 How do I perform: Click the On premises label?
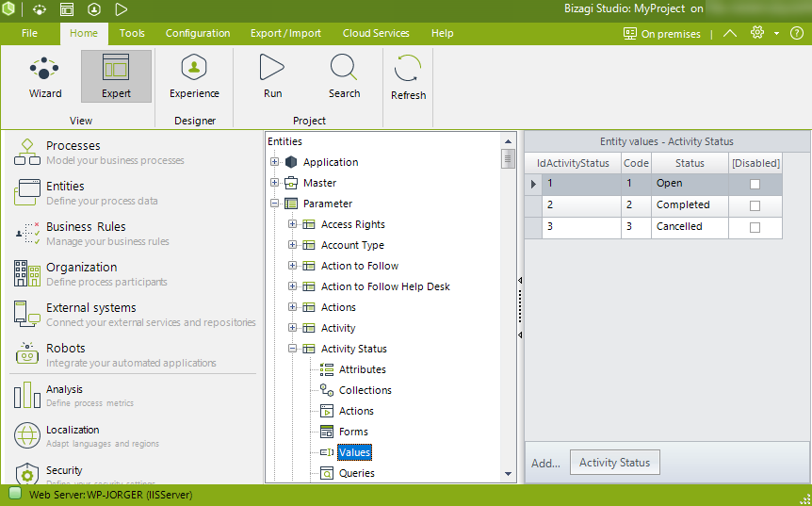click(x=671, y=34)
